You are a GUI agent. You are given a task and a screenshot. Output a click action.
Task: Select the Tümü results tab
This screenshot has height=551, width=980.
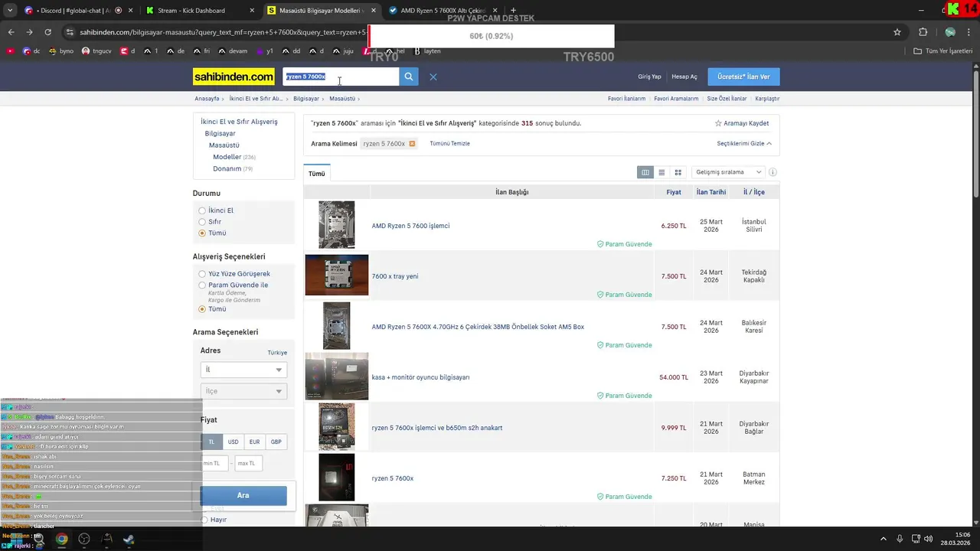[317, 174]
